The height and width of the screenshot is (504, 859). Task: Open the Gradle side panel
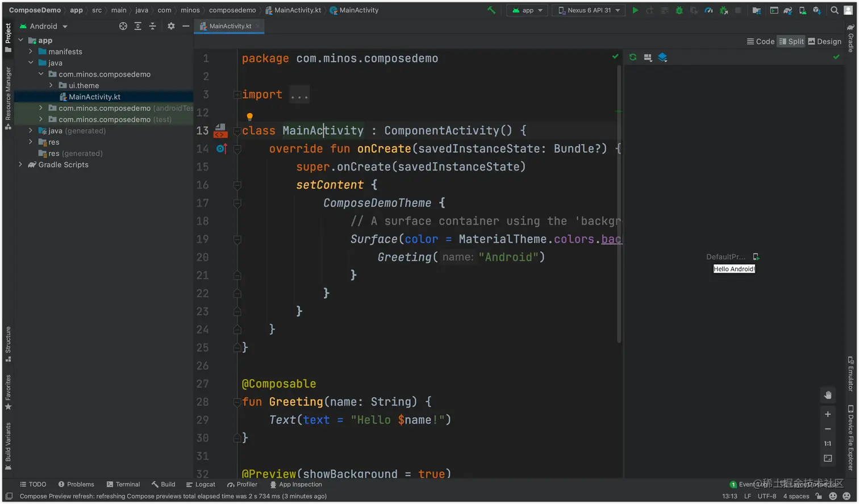[x=850, y=38]
